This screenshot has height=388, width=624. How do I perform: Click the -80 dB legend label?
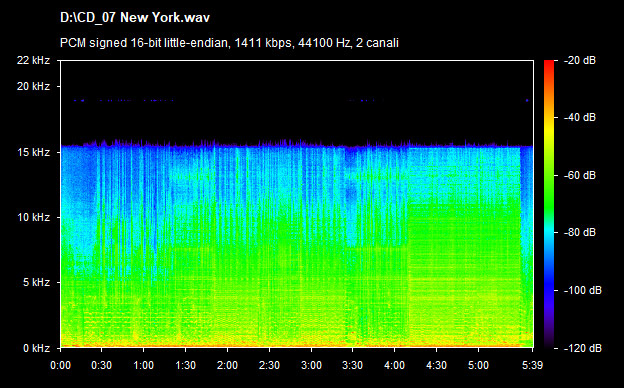[580, 232]
